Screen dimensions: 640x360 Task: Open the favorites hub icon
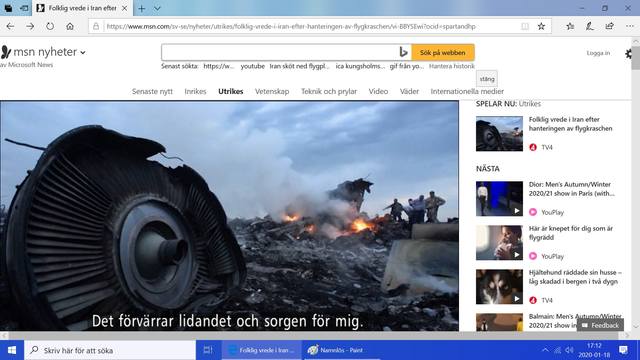point(570,27)
